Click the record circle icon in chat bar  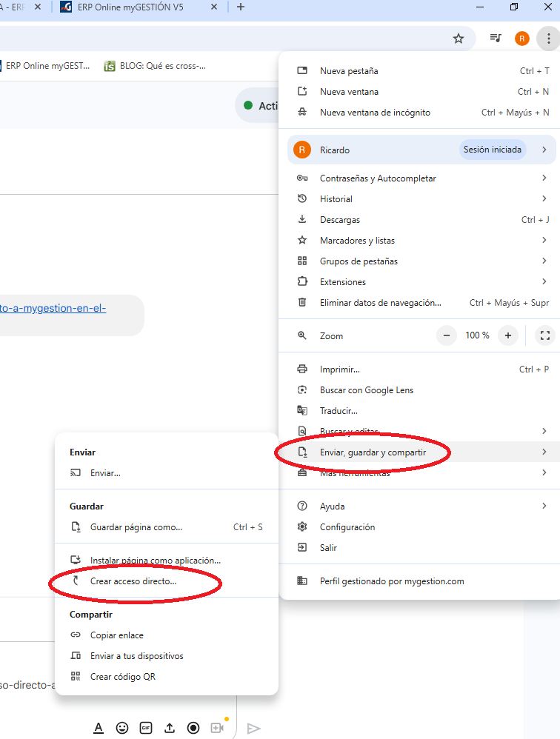(x=193, y=728)
